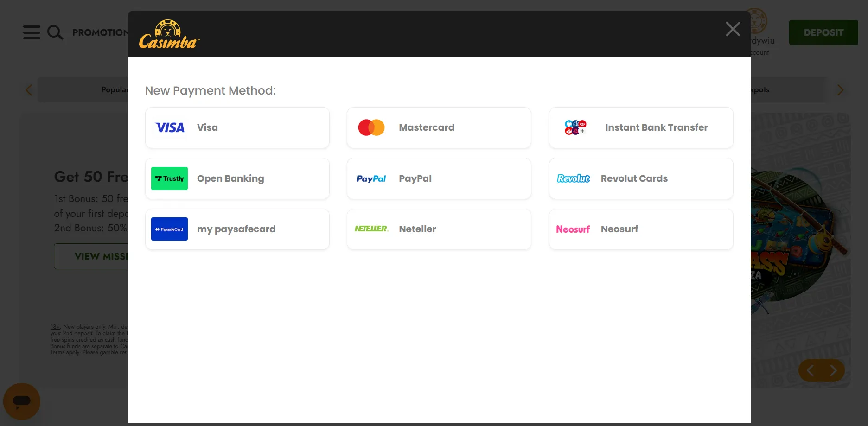Advance to the next banner slide
Screen dimensions: 868x426
pyautogui.click(x=833, y=370)
